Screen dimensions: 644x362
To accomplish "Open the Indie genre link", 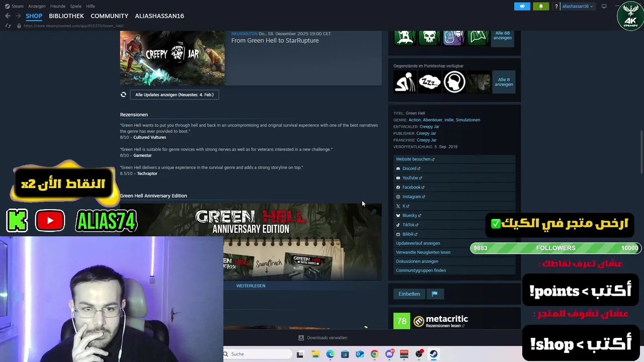I will (449, 120).
